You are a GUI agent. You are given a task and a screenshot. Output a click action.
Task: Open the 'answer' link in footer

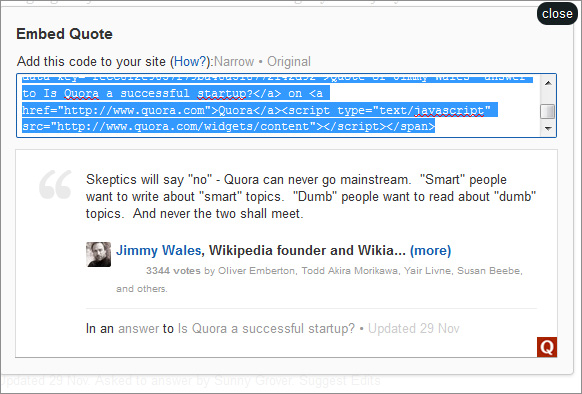138,328
